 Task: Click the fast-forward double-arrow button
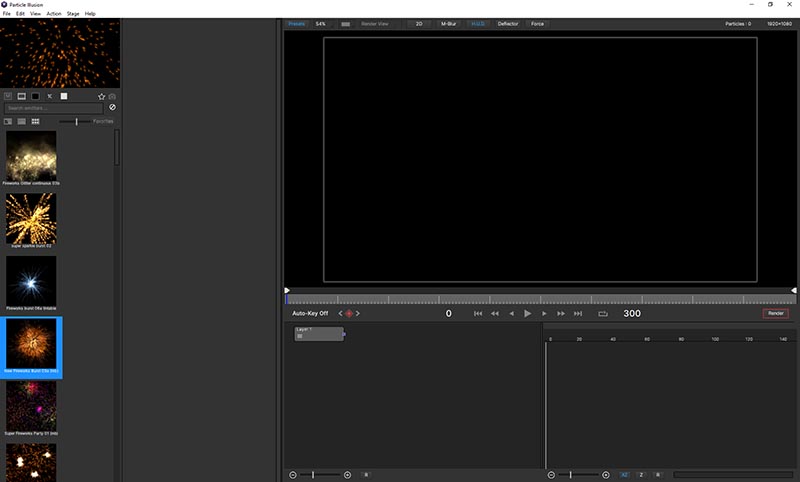pos(561,314)
